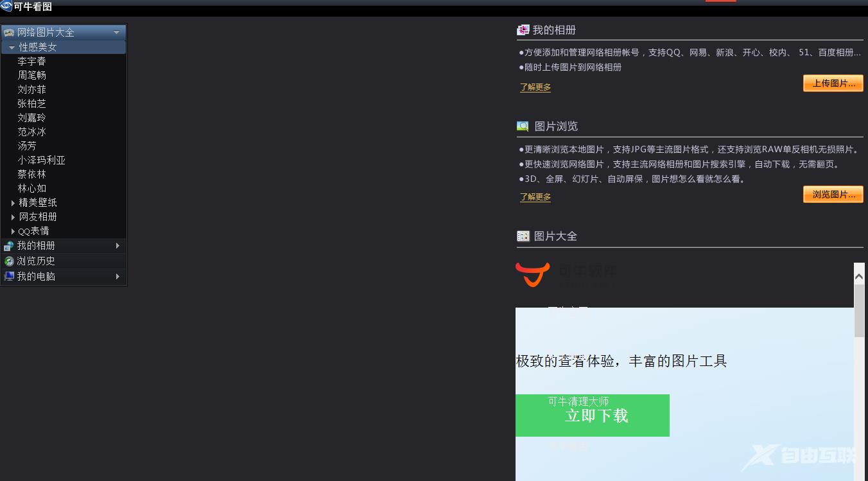Click the 我的相册 section header icon
Screen dimensions: 868x481
coord(523,30)
